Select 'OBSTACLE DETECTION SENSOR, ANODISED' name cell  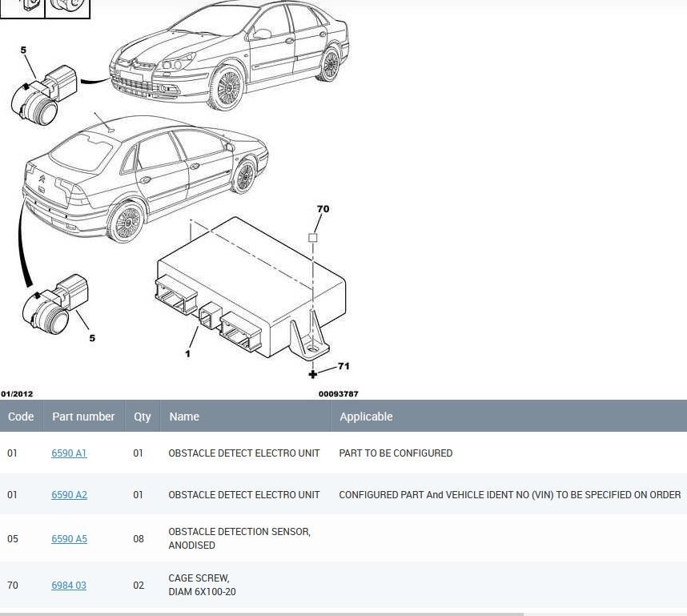click(239, 538)
